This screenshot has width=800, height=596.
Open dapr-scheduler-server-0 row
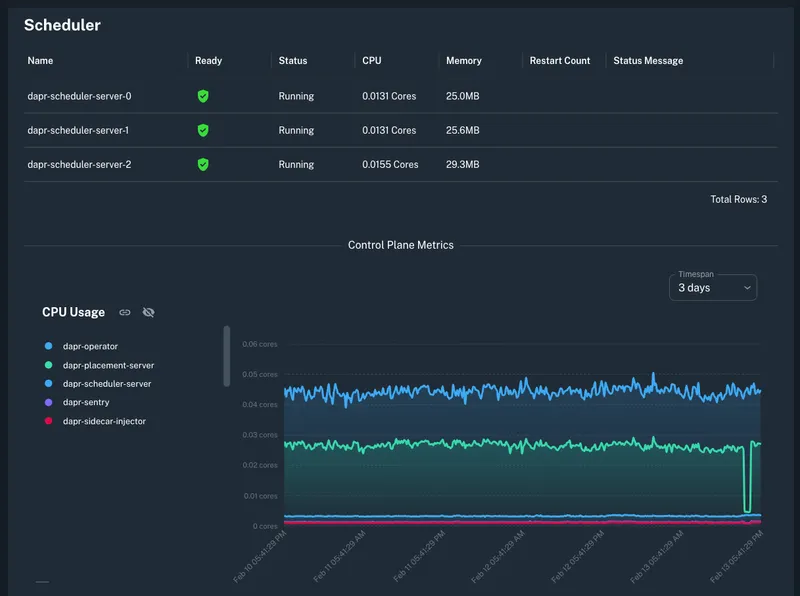click(79, 96)
